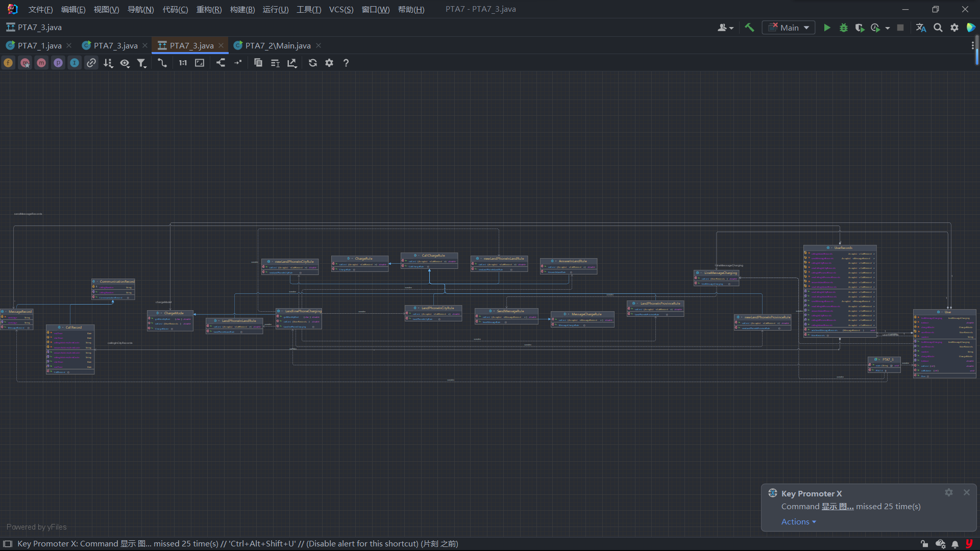Image resolution: width=980 pixels, height=551 pixels.
Task: Switch to the PTA7_1.java tab
Action: point(39,45)
